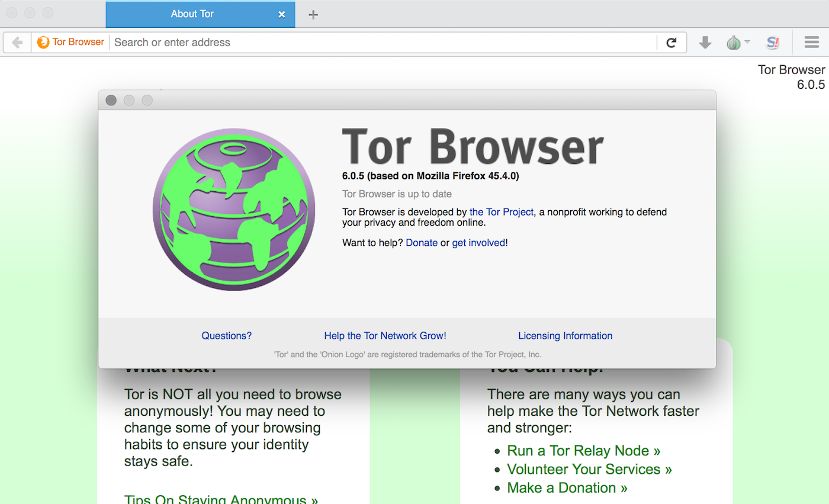829x504 pixels.
Task: Open a new tab with plus button
Action: (x=313, y=15)
